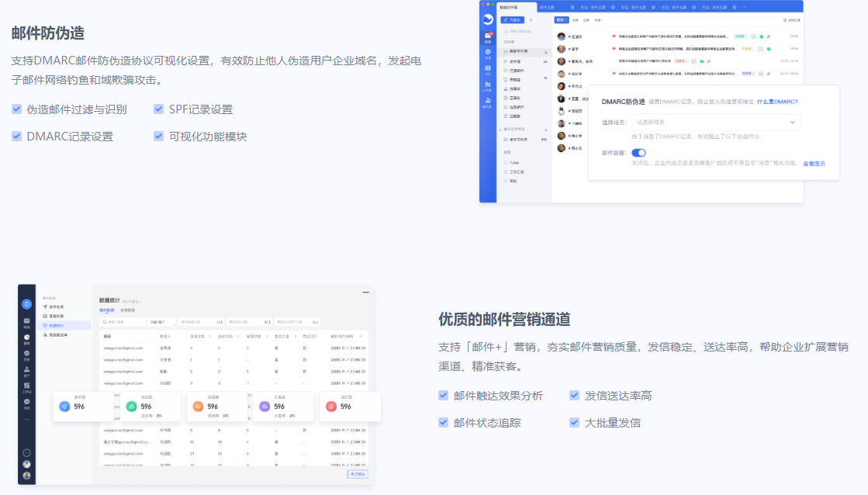Open the filter dropdown beside the search box
Viewport: 868px width, 495px height.
tap(161, 321)
